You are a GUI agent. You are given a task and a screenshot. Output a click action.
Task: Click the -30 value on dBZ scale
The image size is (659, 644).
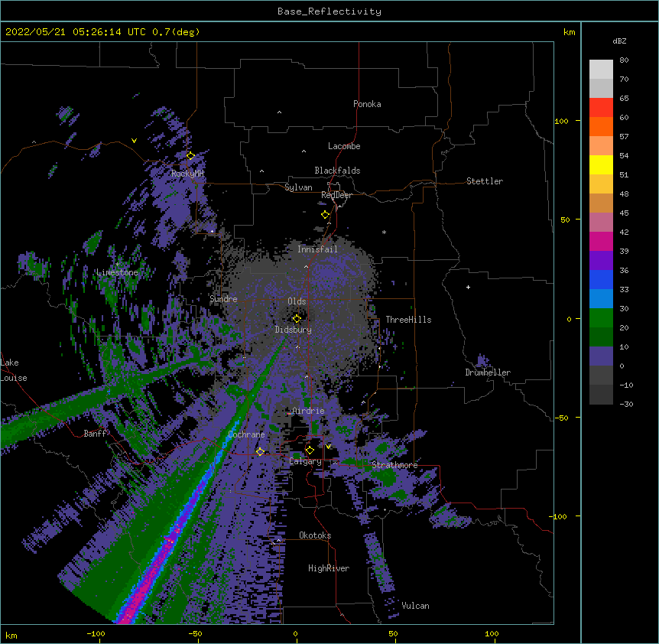626,404
